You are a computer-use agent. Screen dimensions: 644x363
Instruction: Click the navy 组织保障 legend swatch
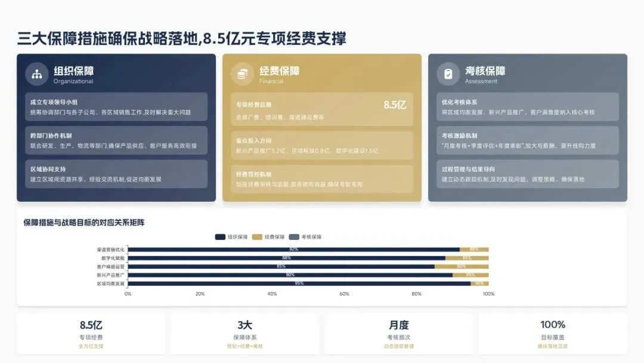click(x=220, y=237)
